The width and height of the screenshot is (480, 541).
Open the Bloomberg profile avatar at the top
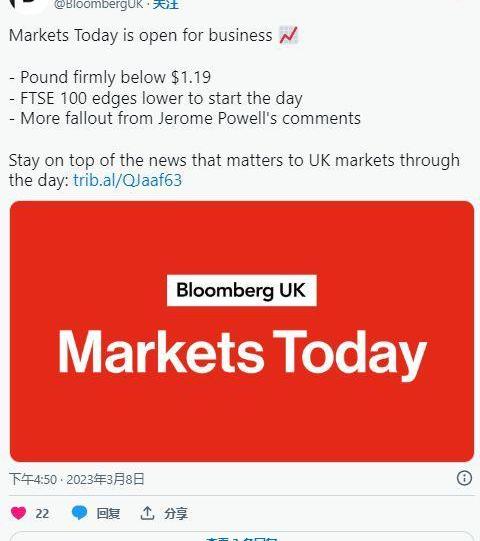click(28, 5)
